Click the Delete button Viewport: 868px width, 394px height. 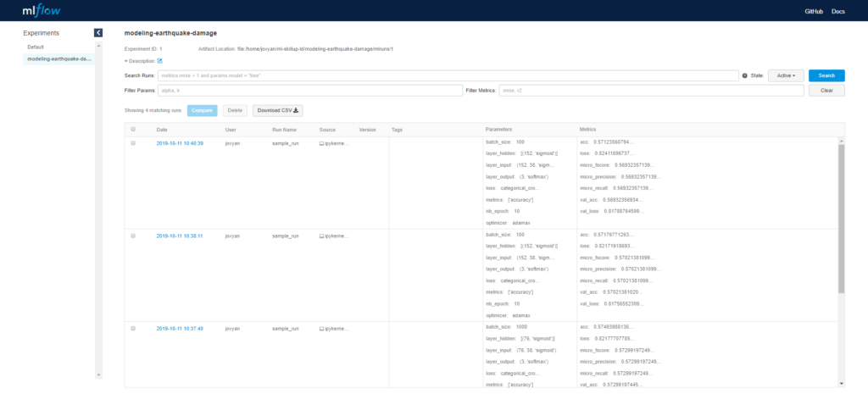point(235,111)
